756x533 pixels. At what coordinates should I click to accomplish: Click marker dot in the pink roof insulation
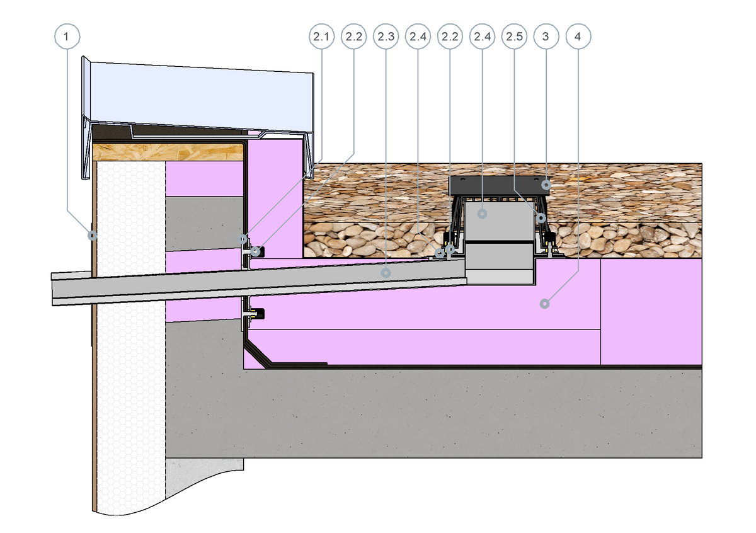pos(544,304)
